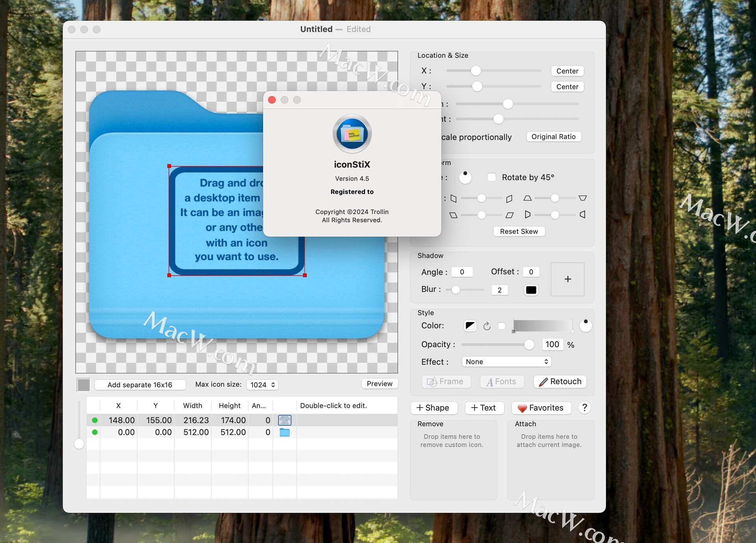The image size is (756, 543).
Task: Click cell value 148.00
Action: 122,420
